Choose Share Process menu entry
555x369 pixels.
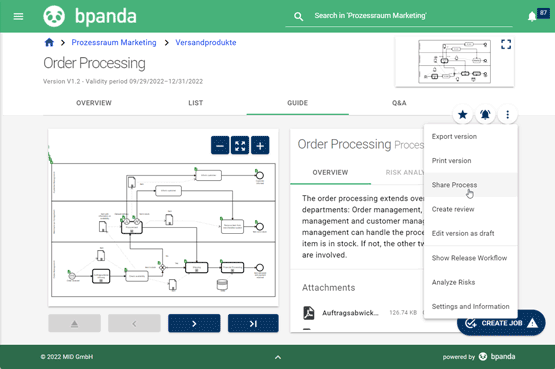pos(471,185)
